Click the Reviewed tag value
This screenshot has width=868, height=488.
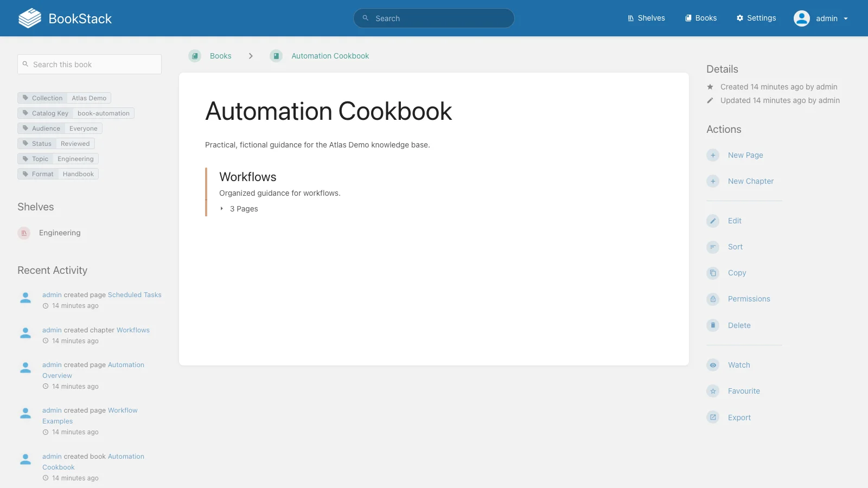tap(75, 144)
